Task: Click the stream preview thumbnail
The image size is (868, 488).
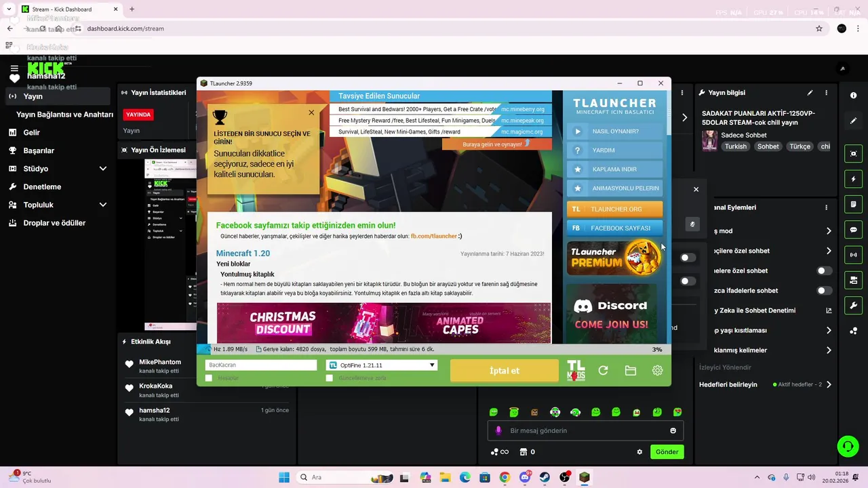Action: point(171,245)
